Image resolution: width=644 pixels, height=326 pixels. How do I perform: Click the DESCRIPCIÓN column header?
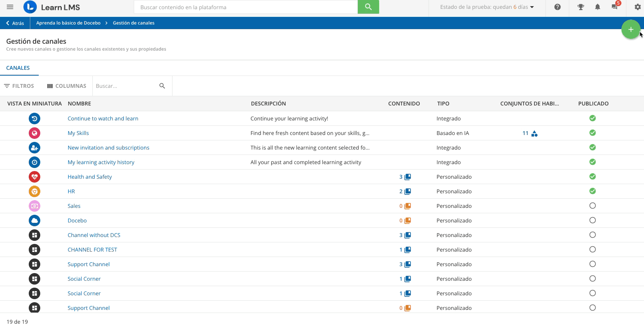point(268,104)
